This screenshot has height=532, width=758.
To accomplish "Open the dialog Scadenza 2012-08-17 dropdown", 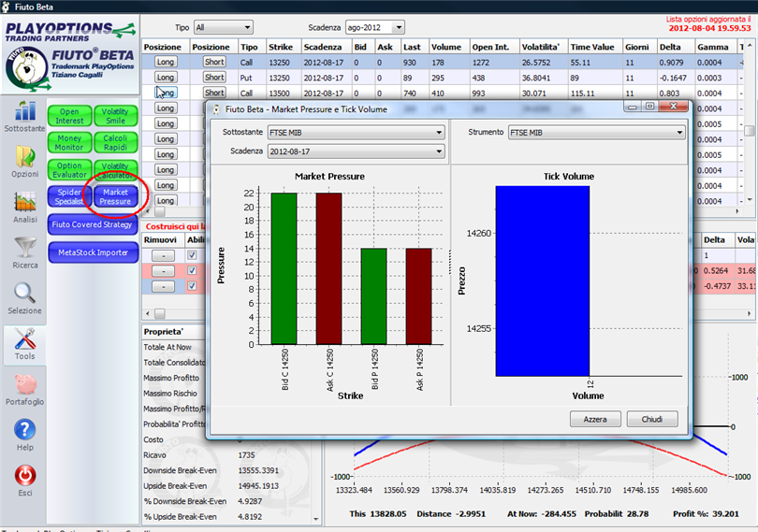I will [356, 151].
